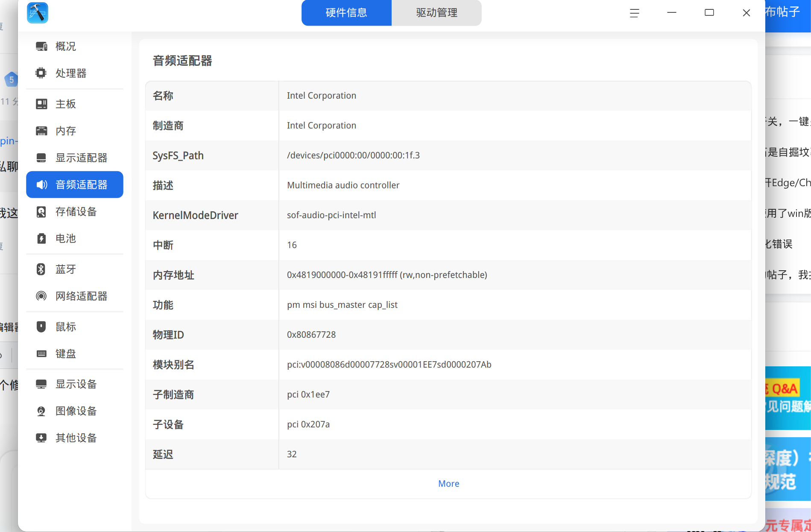This screenshot has width=811, height=532.
Task: Open the hamburger main menu
Action: (635, 13)
